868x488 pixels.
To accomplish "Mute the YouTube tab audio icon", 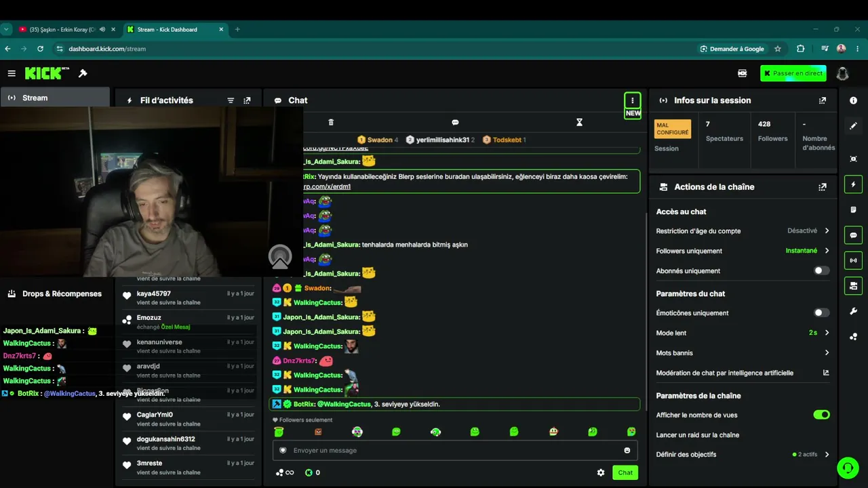I will (x=102, y=29).
